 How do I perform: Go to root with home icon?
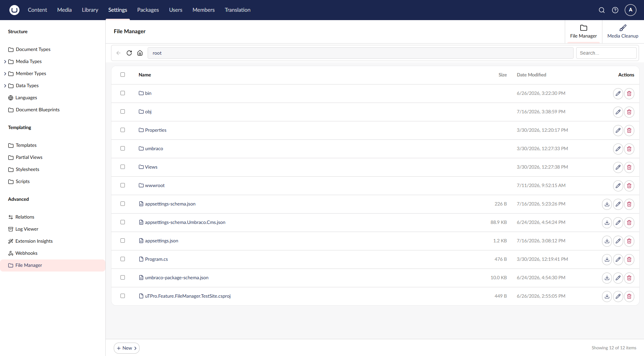point(140,53)
